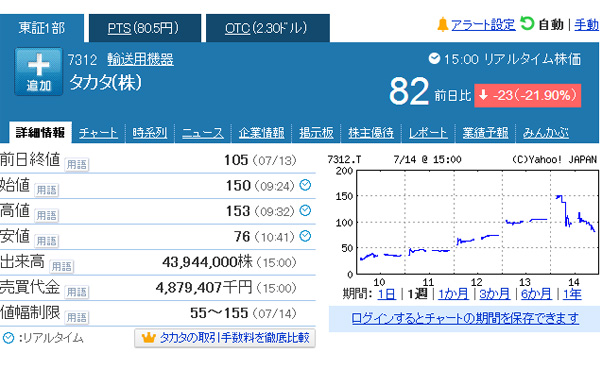
Task: Add タカタ stock with the 追加 plus button
Action: pos(38,72)
